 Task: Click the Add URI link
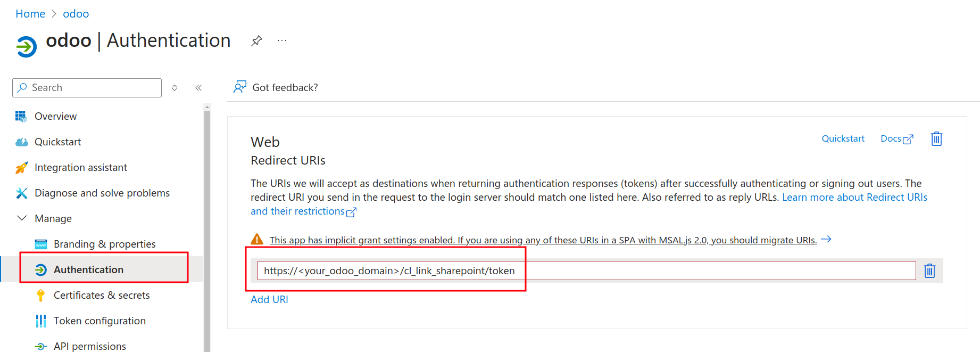click(x=269, y=299)
